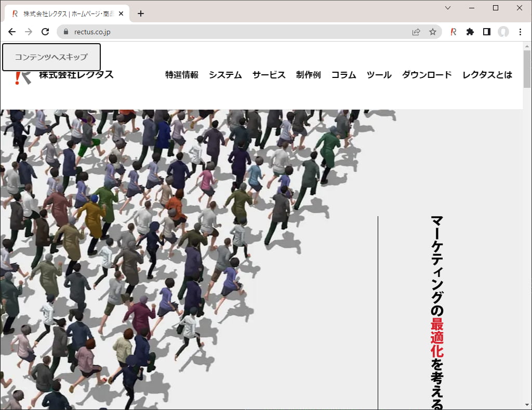Click the scrollbar up arrow
The width and height of the screenshot is (532, 410).
pyautogui.click(x=527, y=46)
